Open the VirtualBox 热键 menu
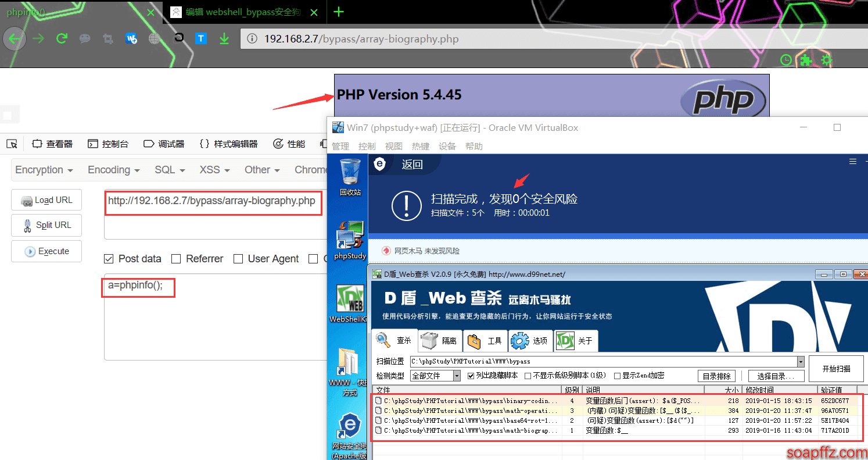The image size is (868, 460). 421,146
